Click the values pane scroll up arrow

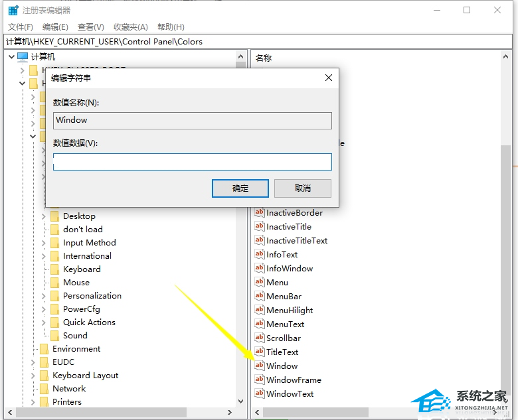coord(505,57)
